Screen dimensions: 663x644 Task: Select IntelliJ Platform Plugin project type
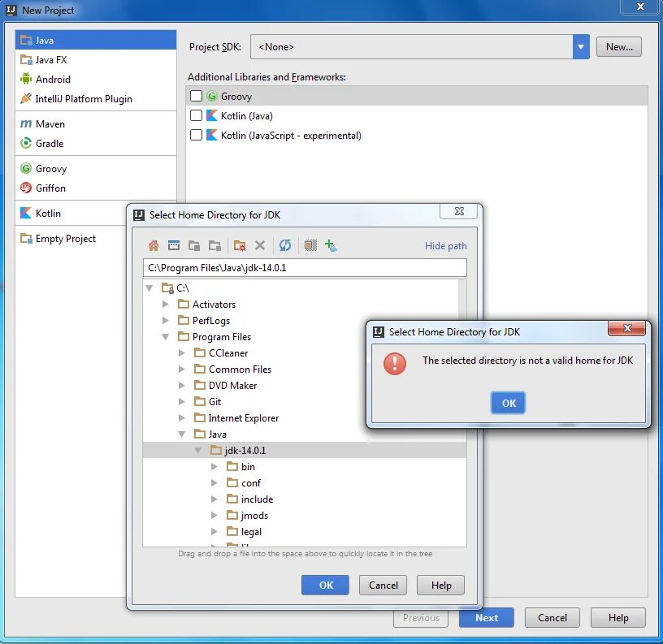tap(96, 98)
